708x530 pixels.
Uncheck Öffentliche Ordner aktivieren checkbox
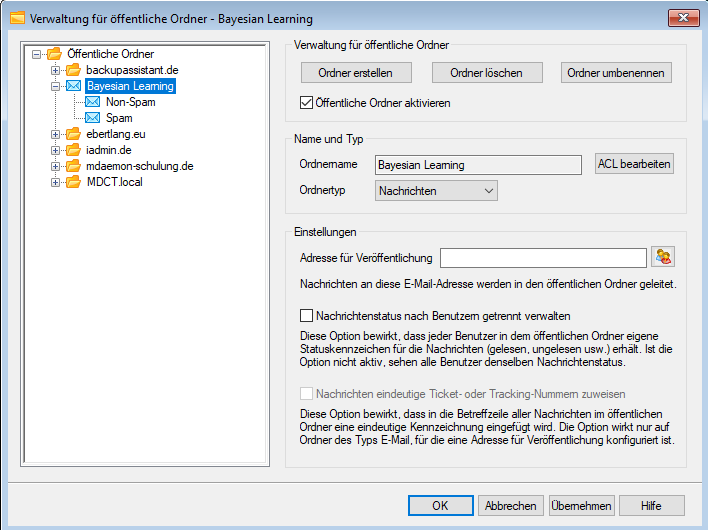307,102
